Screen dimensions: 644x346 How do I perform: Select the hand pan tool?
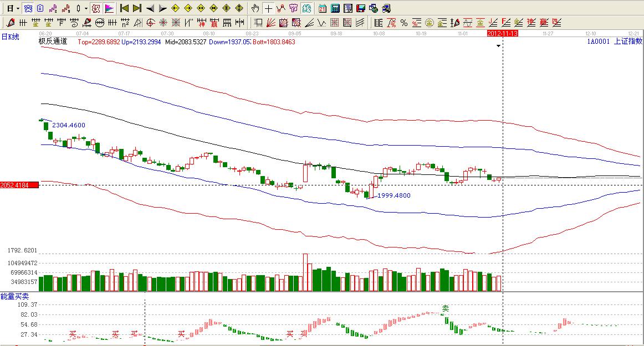pyautogui.click(x=255, y=8)
